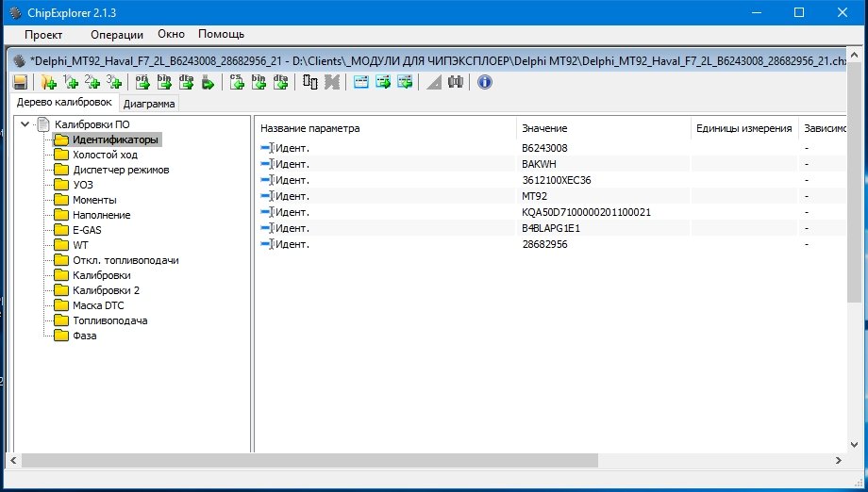Click the toolbar icon labeled 3 with plus

pos(114,83)
